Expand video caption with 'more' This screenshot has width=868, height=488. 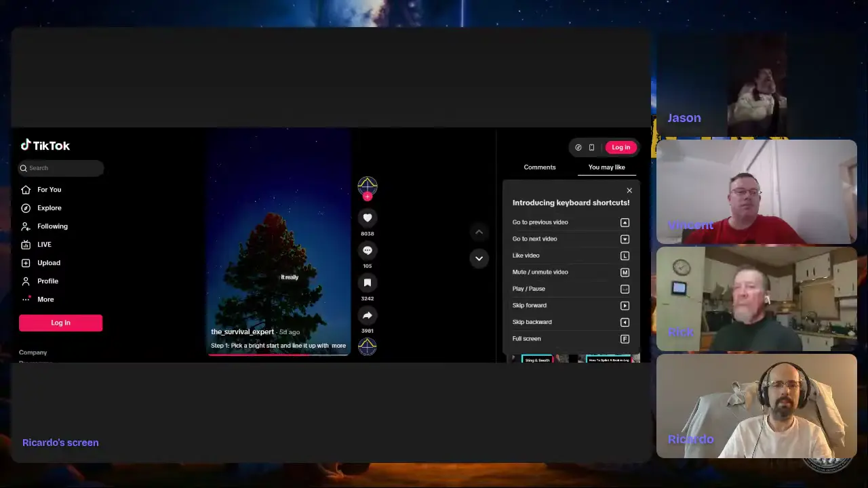tap(338, 346)
